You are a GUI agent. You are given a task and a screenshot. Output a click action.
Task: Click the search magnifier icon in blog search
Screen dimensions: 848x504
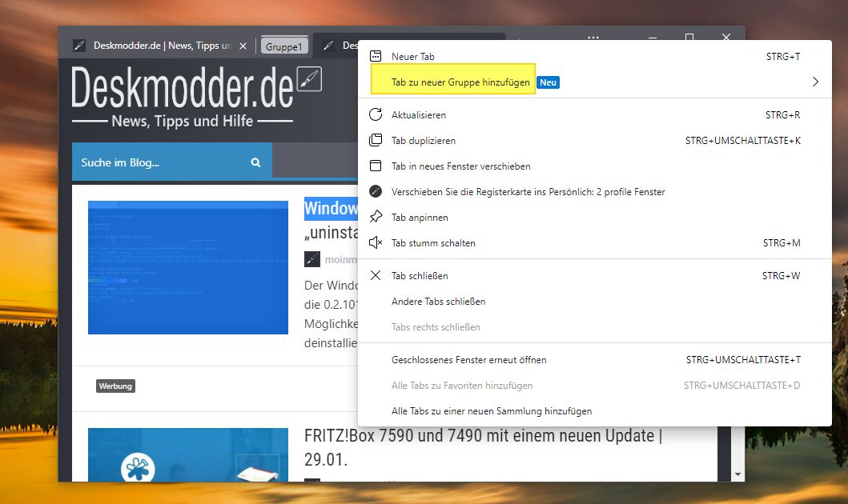tap(255, 162)
